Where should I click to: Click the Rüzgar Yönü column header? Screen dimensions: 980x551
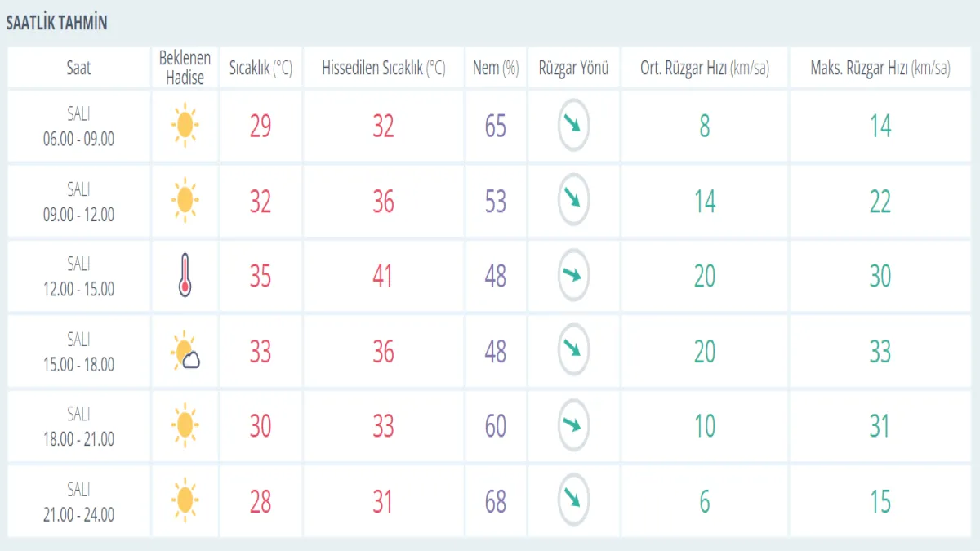pos(573,68)
